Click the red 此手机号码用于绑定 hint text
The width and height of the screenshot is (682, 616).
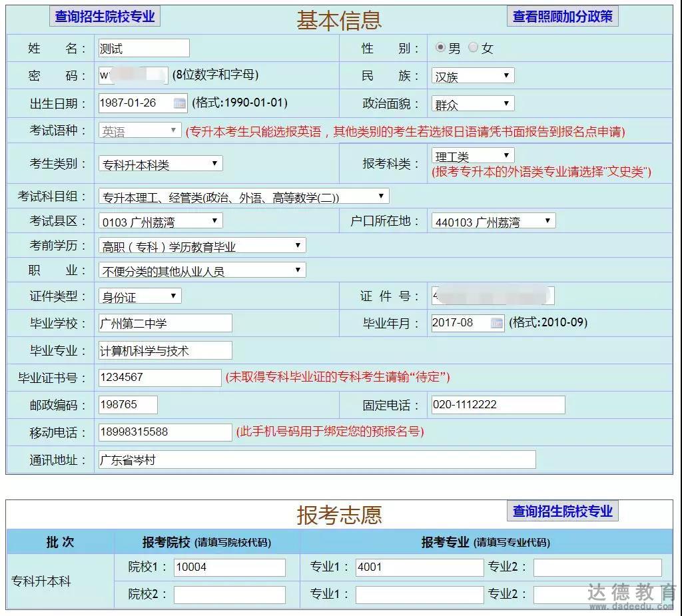pyautogui.click(x=330, y=432)
